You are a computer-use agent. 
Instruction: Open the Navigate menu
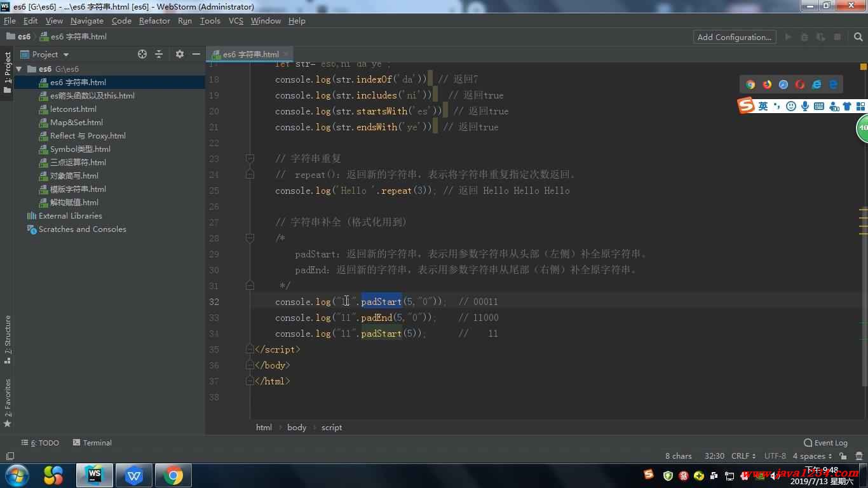click(87, 20)
